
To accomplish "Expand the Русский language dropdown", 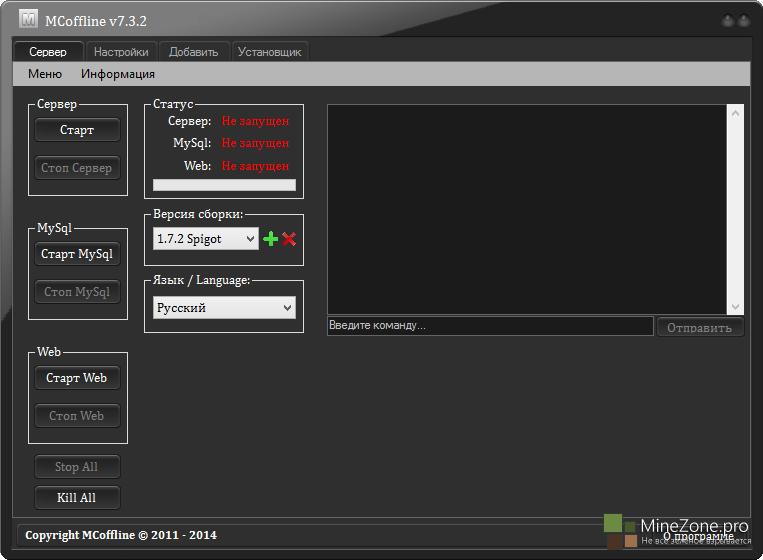I will pyautogui.click(x=224, y=308).
